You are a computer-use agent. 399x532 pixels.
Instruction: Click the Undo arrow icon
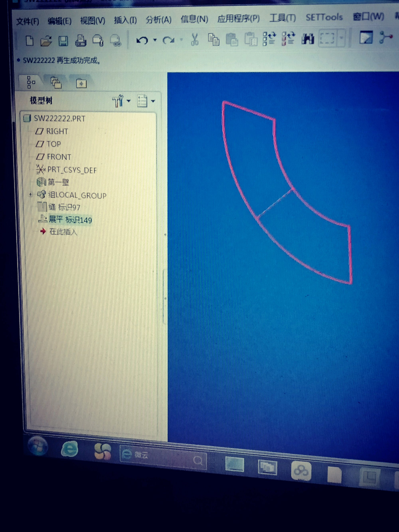[142, 40]
